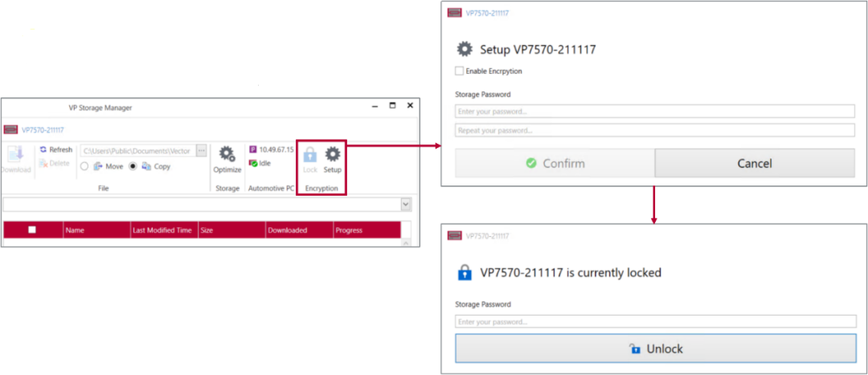Click the purple IP address icon
Viewport: 868px width, 375px height.
pyautogui.click(x=253, y=149)
